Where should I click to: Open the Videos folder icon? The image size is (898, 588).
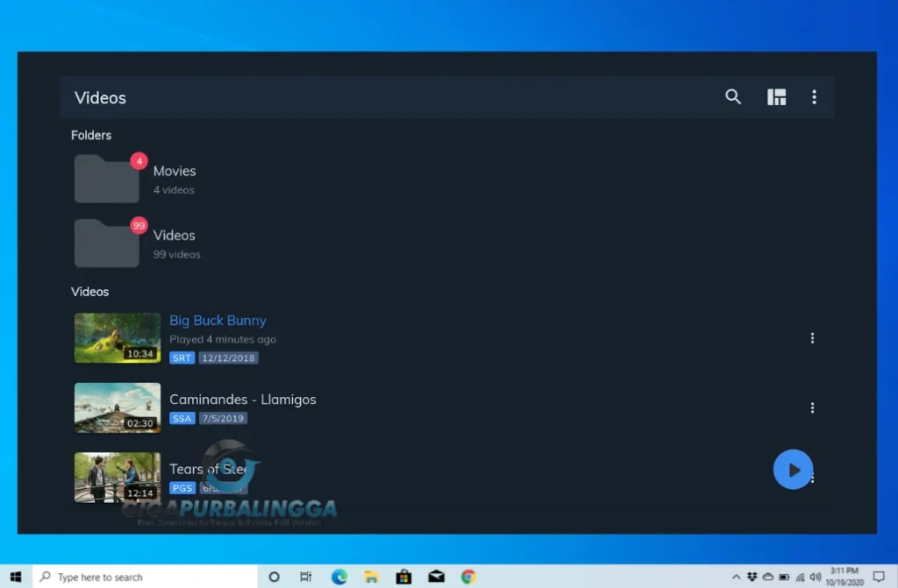[x=106, y=243]
